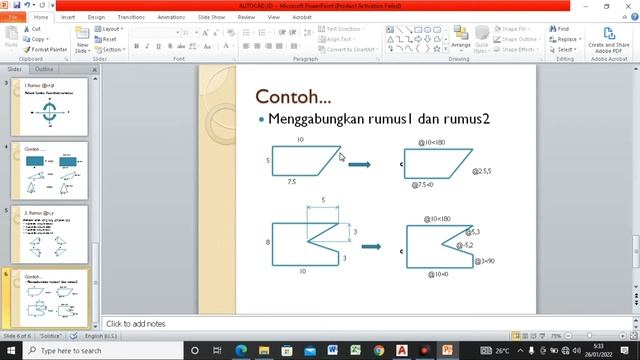This screenshot has height=360, width=640.
Task: Create and Share Adobe PDF
Action: click(609, 40)
